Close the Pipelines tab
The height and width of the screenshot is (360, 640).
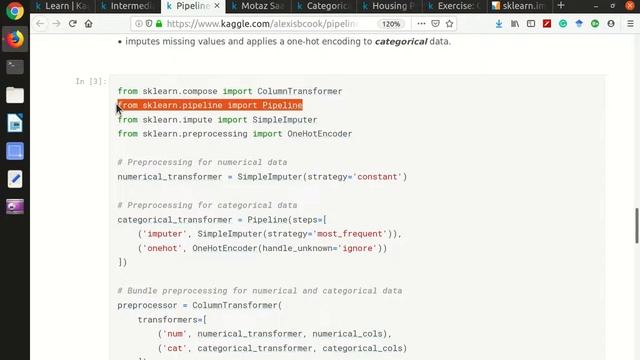click(x=217, y=6)
